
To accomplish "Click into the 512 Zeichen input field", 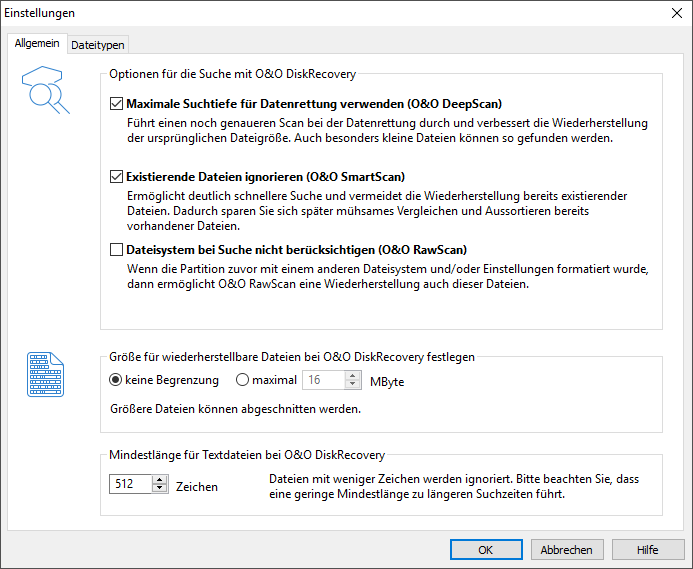I will click(130, 484).
